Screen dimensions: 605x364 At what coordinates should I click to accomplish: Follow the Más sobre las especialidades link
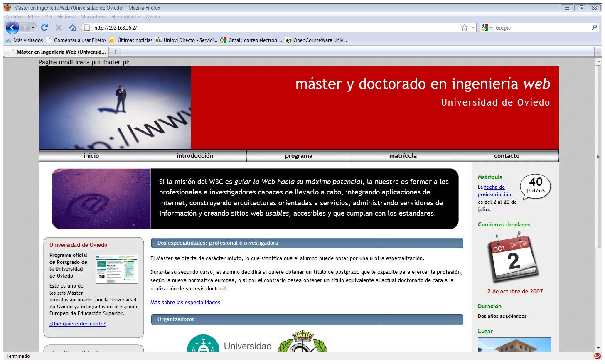[185, 302]
